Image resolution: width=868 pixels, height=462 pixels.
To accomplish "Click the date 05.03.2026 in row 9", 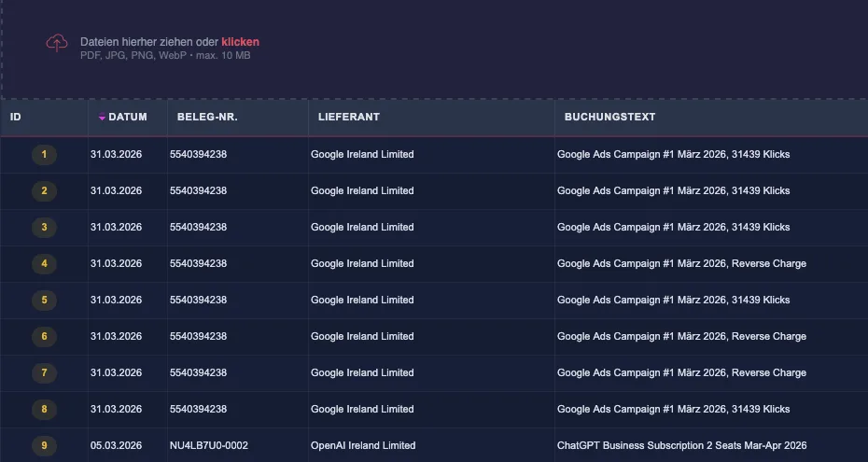I will coord(117,445).
